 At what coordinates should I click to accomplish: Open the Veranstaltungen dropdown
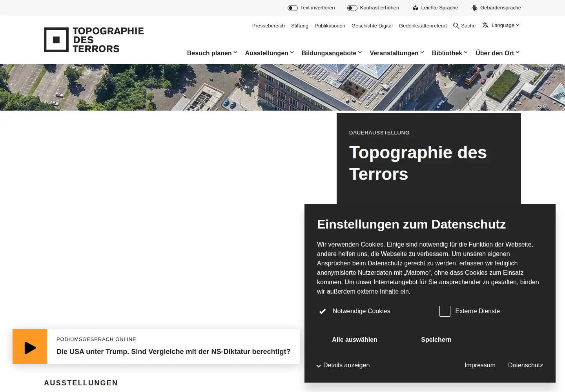point(397,53)
